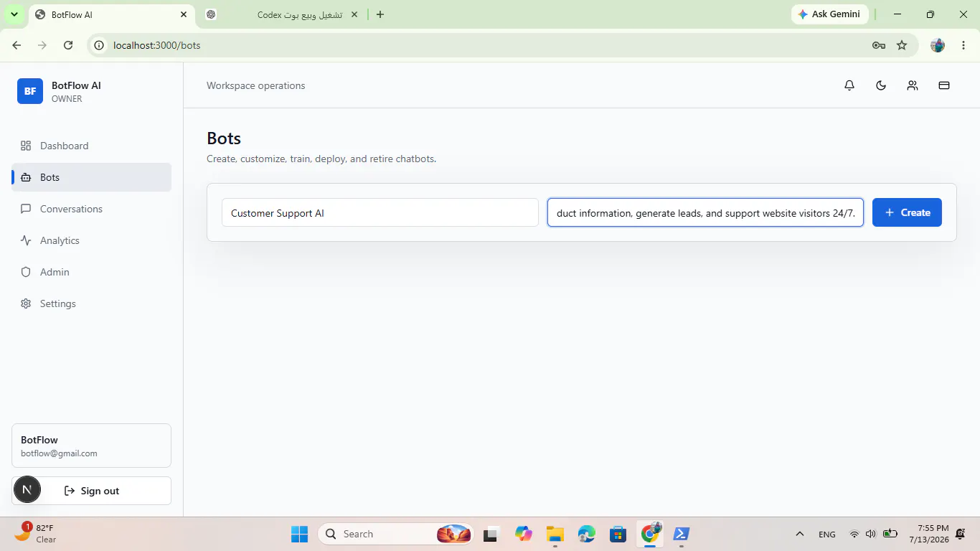980x551 pixels.
Task: Click the forward navigation arrow
Action: tap(42, 45)
